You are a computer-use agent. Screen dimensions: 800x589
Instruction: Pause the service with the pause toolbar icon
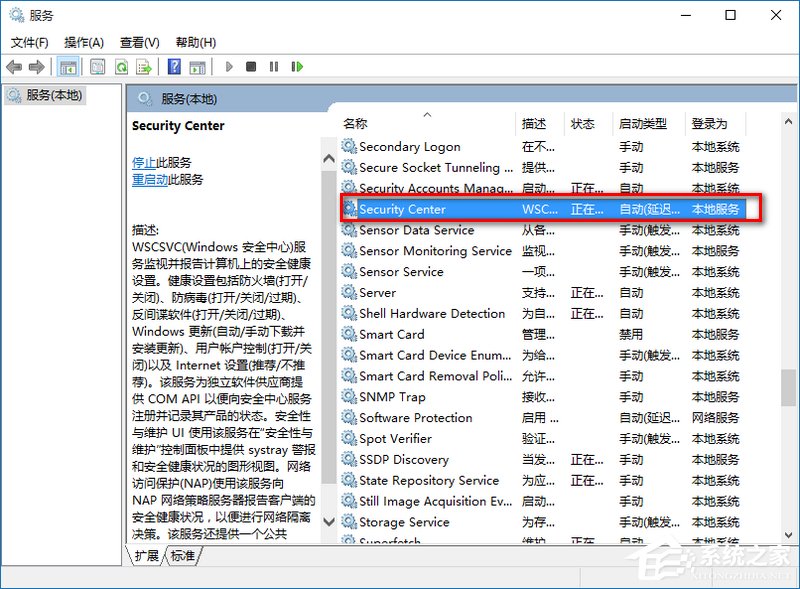click(275, 67)
